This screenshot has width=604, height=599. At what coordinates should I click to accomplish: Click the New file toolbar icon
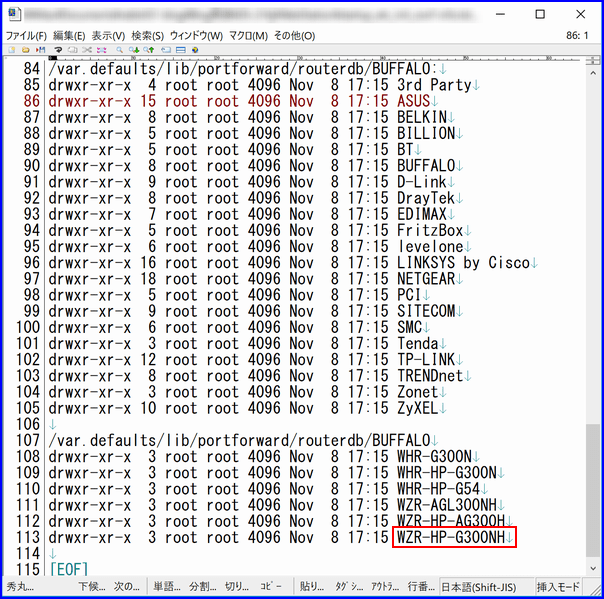point(12,50)
